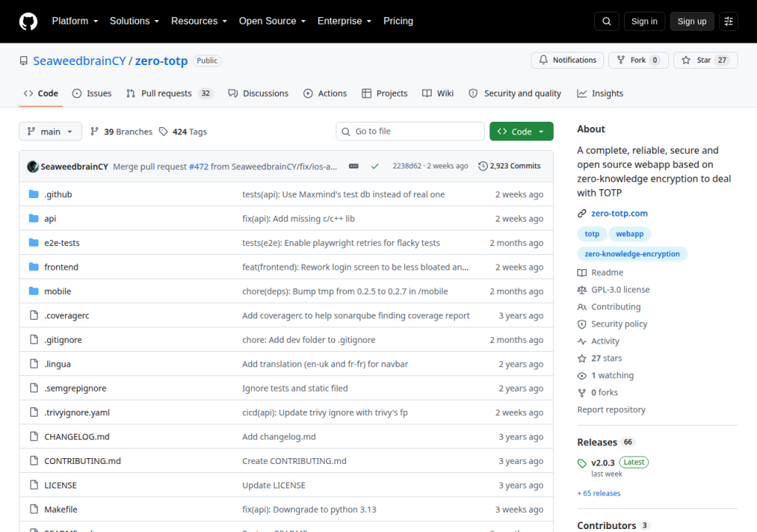Click the file icon of Makefile

tap(34, 509)
